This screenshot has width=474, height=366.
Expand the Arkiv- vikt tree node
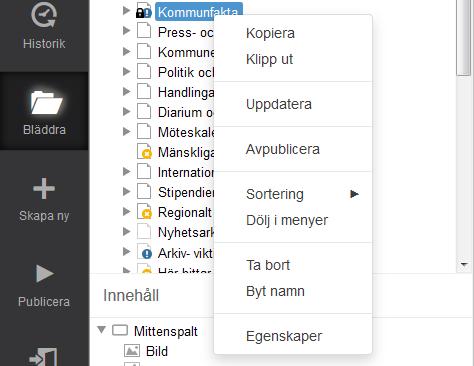[126, 251]
